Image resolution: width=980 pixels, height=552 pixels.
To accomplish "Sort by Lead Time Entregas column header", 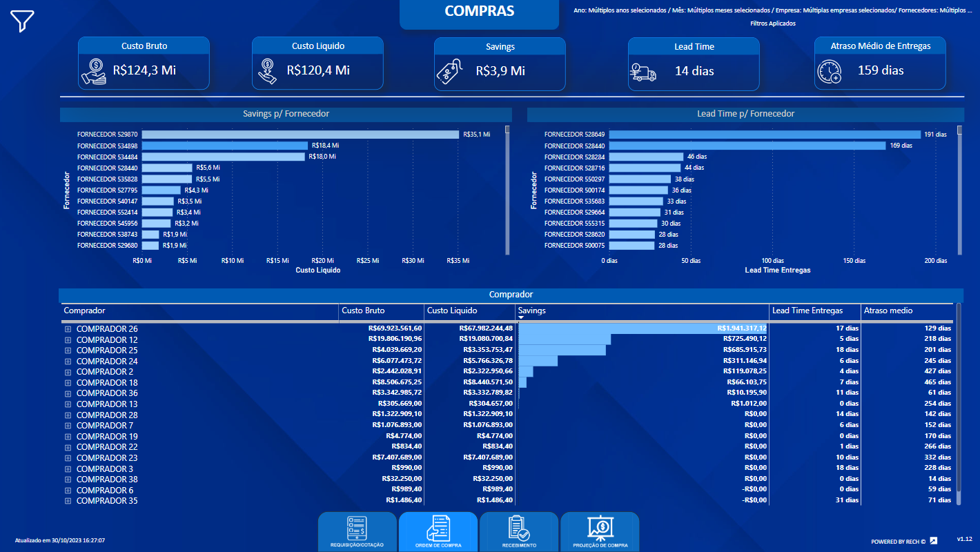I will pyautogui.click(x=815, y=311).
